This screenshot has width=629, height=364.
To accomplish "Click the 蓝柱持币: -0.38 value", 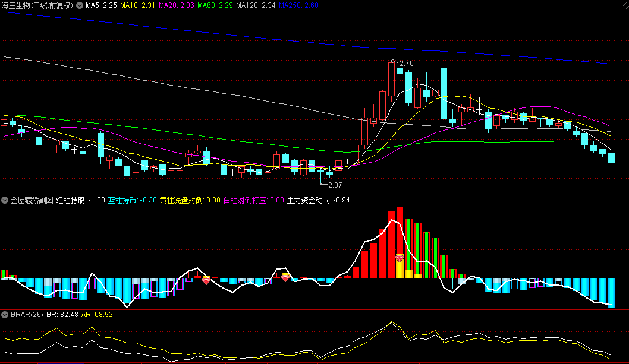I will pyautogui.click(x=133, y=200).
